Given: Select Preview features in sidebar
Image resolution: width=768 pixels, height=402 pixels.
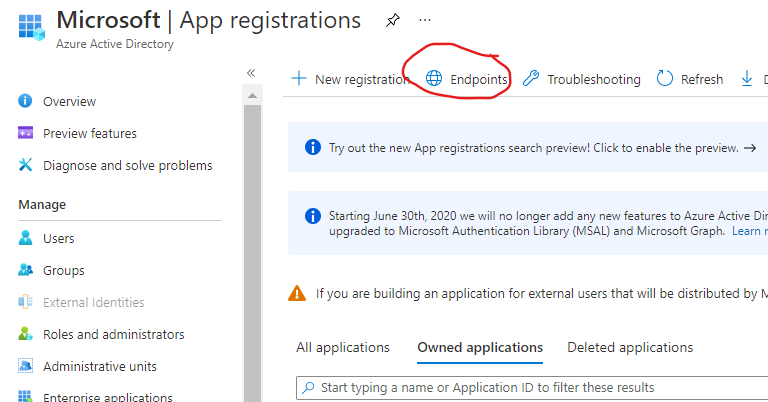Looking at the screenshot, I should (x=89, y=133).
